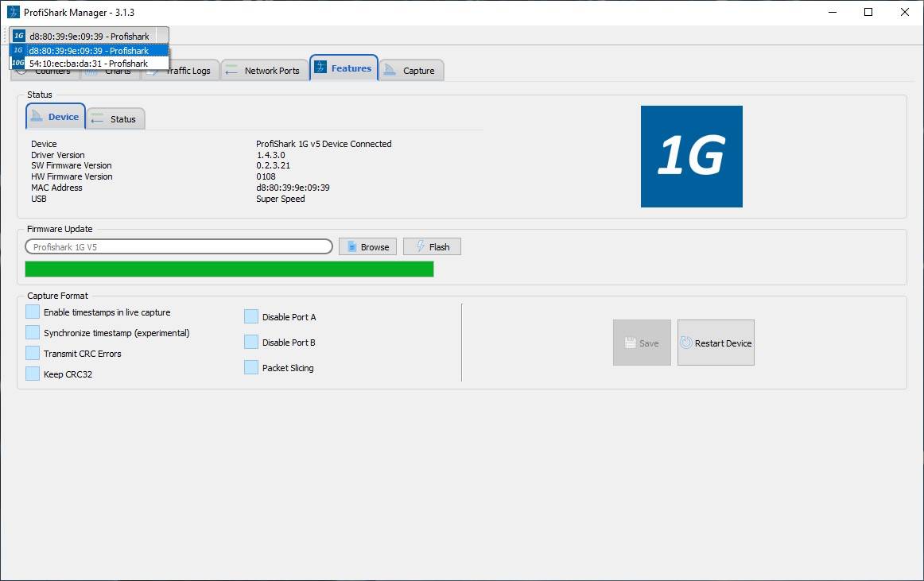This screenshot has width=924, height=581.
Task: Tick the Packet Slicing checkbox
Action: pos(251,368)
